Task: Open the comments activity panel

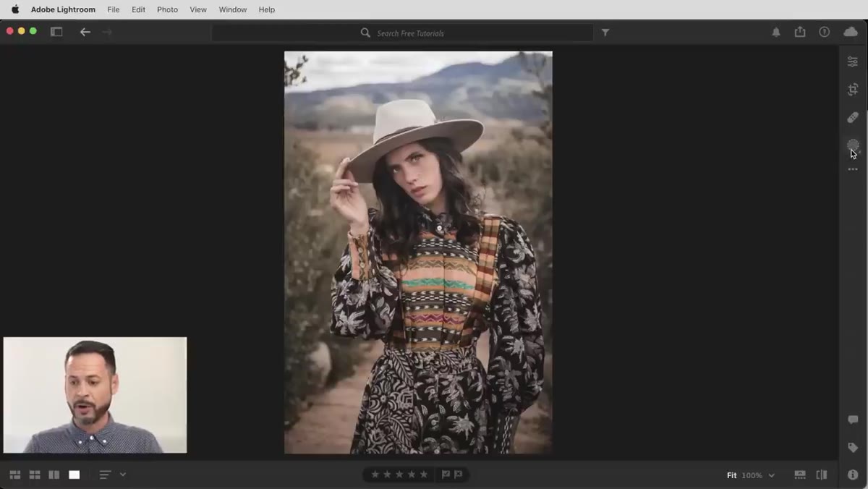Action: [x=853, y=420]
